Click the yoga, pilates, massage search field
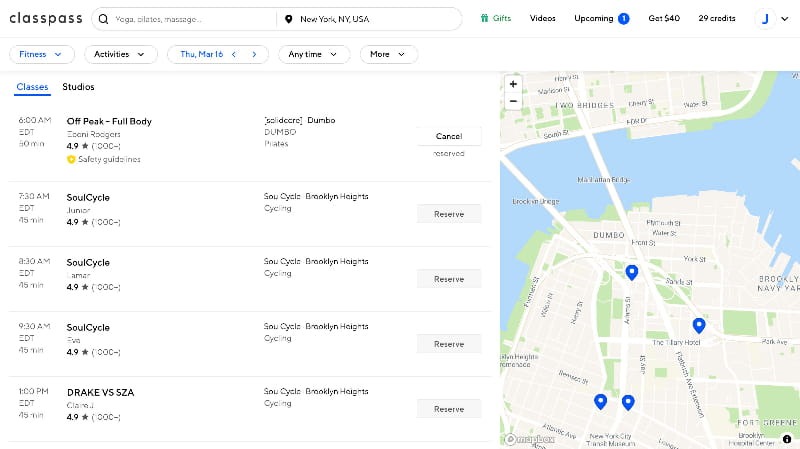The width and height of the screenshot is (800, 449). 190,19
